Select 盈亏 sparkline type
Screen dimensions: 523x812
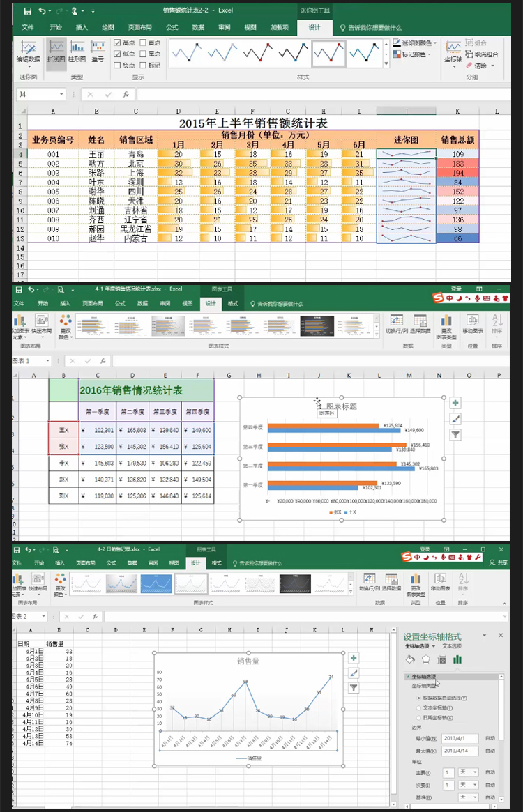98,52
